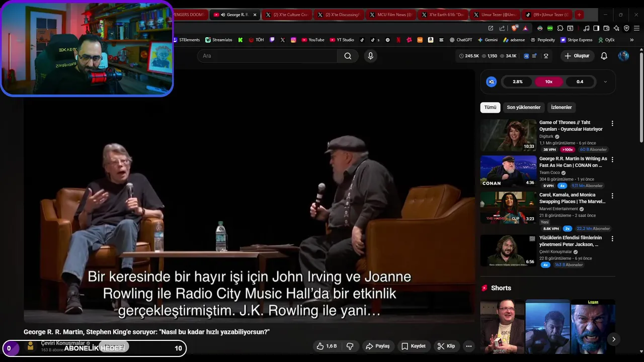Open Conan George R.R. Martin video thumbnail

point(508,171)
